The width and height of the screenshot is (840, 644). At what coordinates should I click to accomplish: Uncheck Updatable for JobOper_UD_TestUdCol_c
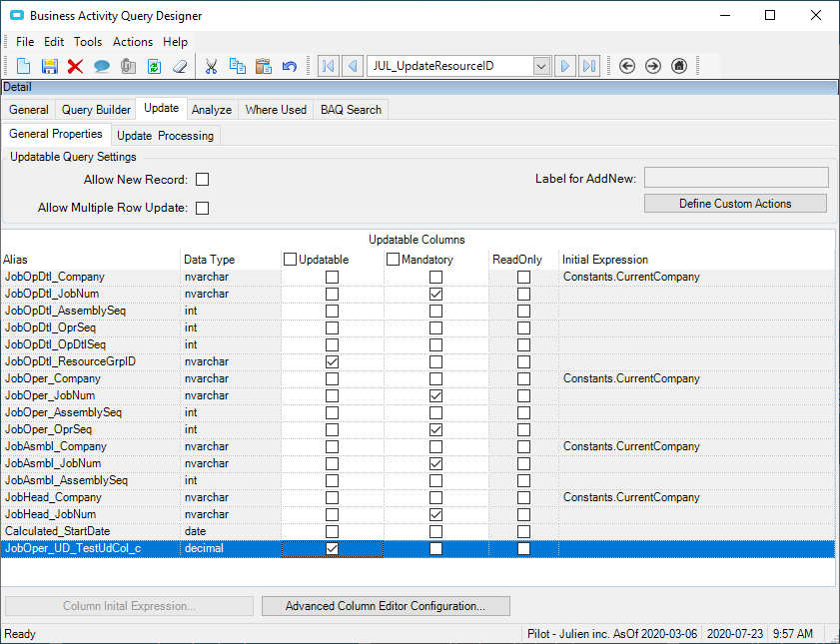coord(333,549)
